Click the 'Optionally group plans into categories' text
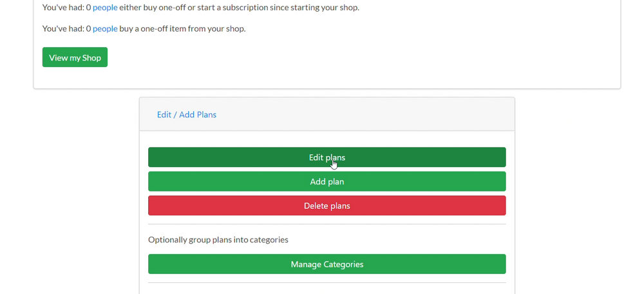 pyautogui.click(x=218, y=240)
